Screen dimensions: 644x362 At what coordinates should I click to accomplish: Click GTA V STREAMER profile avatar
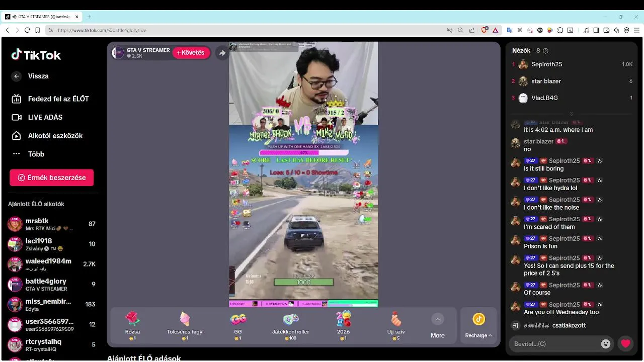pos(118,53)
